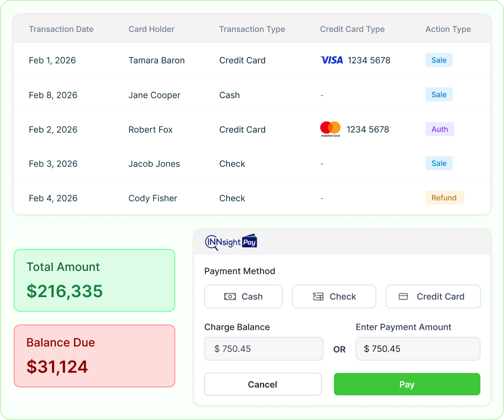This screenshot has width=504, height=420.
Task: Click the Total Amount $216,335 value
Action: (64, 291)
